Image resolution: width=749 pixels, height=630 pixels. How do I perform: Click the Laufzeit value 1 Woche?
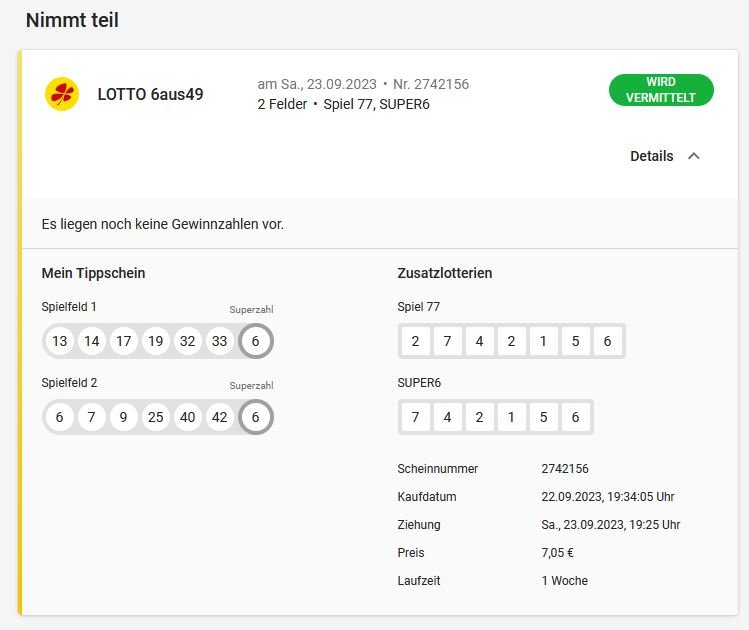tap(565, 581)
